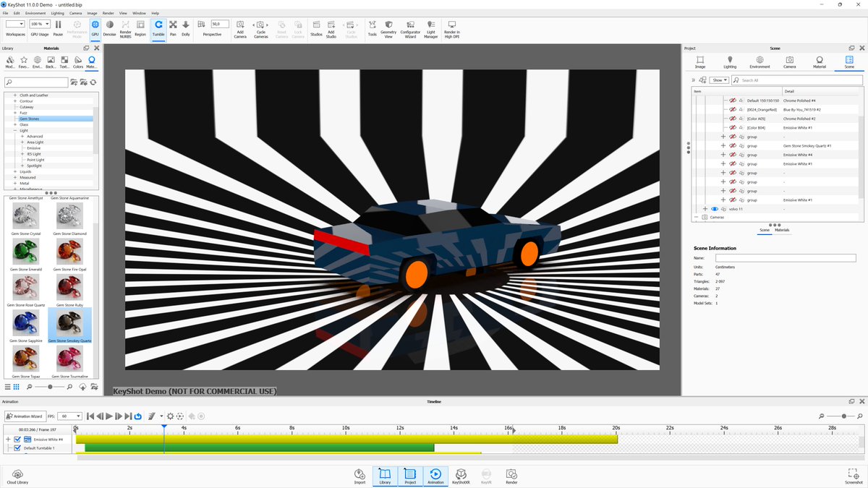868x488 pixels.
Task: Open the Geometry View
Action: 388,29
